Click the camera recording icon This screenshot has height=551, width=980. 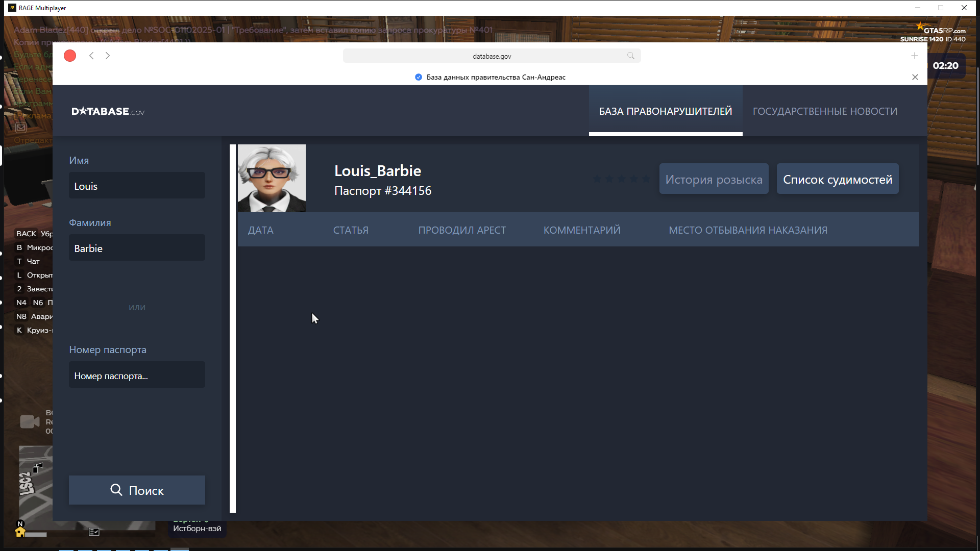tap(29, 421)
